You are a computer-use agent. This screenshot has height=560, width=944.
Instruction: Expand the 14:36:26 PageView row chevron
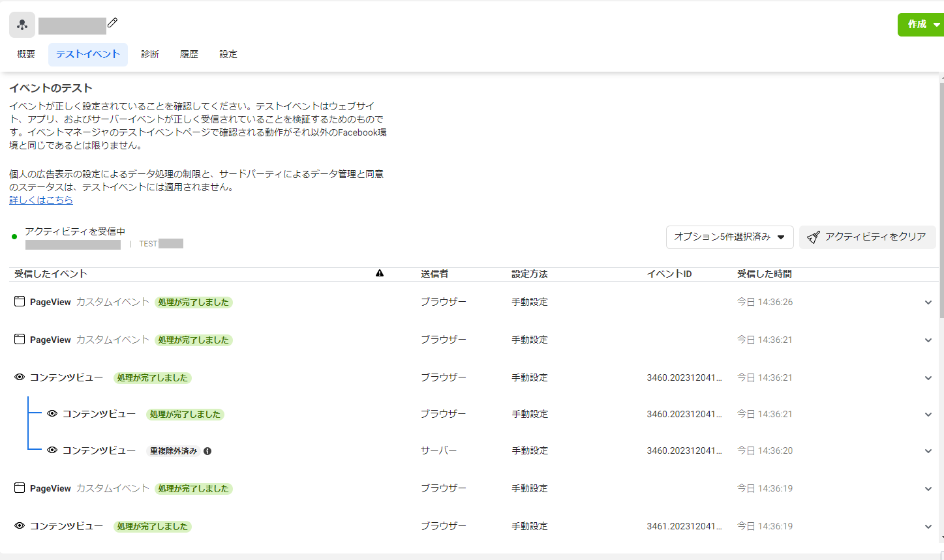(928, 302)
